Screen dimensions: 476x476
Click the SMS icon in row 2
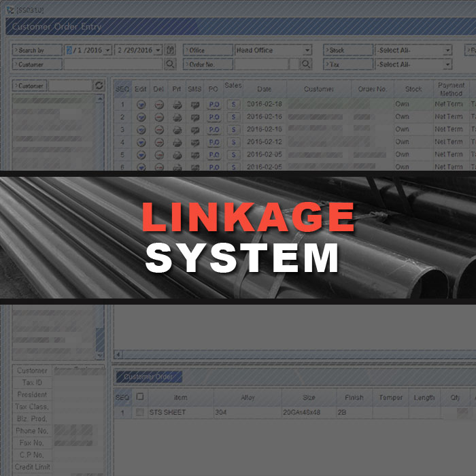(x=195, y=118)
